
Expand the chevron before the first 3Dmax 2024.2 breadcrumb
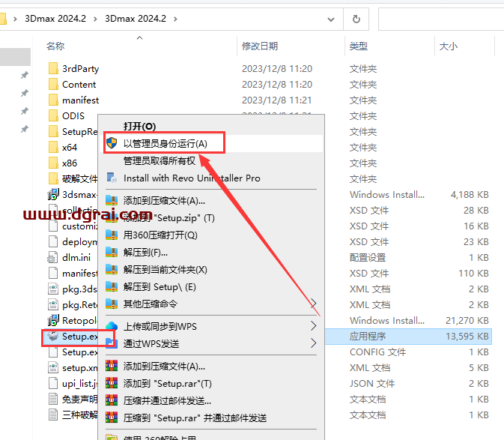click(15, 19)
